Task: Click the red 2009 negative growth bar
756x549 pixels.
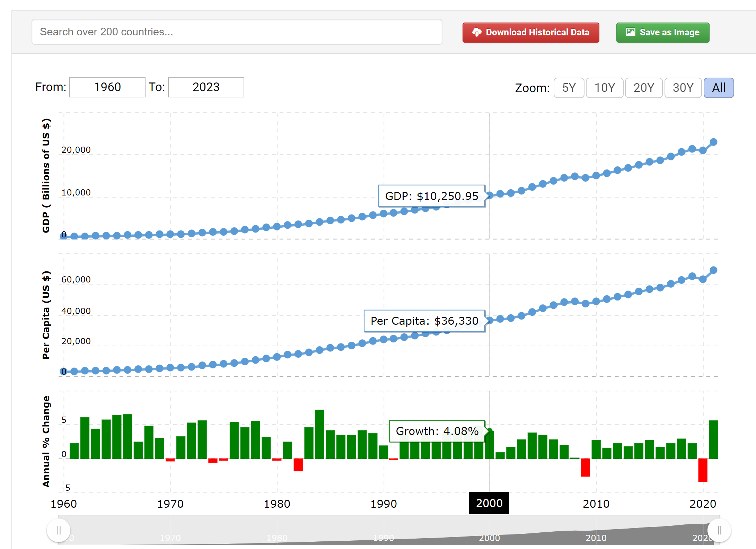Action: (585, 467)
